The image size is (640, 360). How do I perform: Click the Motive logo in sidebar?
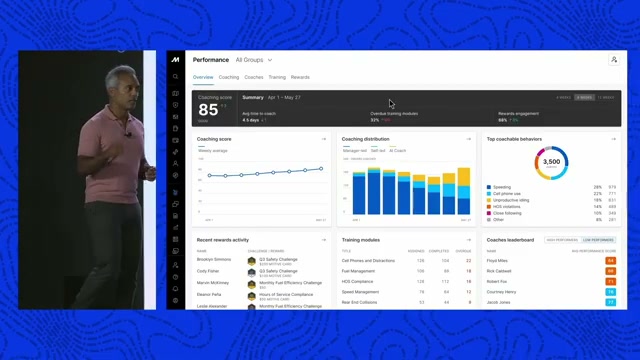click(175, 60)
